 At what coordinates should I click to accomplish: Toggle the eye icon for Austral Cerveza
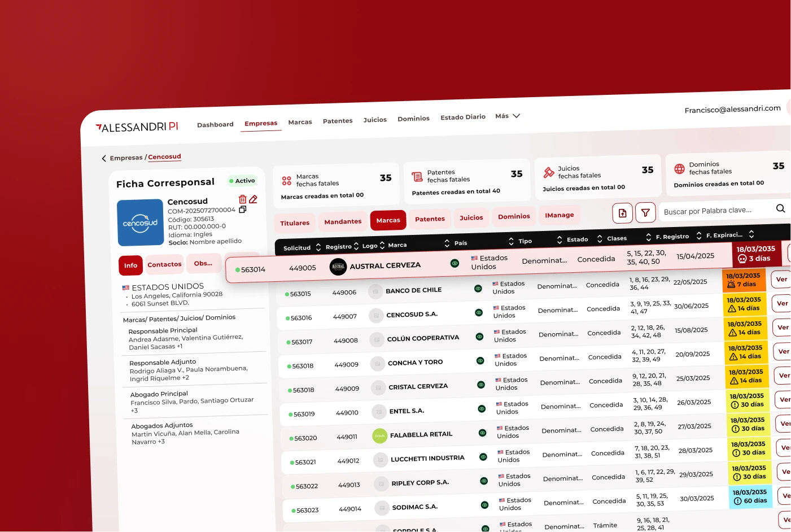455,263
